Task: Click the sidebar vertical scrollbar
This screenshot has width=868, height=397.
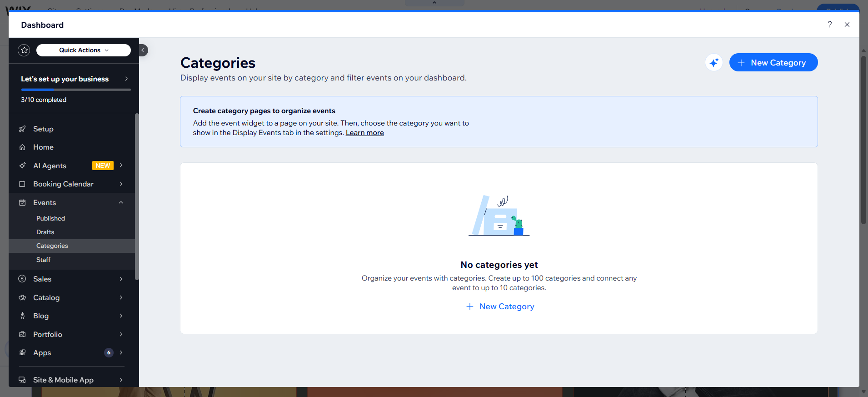Action: [137, 196]
